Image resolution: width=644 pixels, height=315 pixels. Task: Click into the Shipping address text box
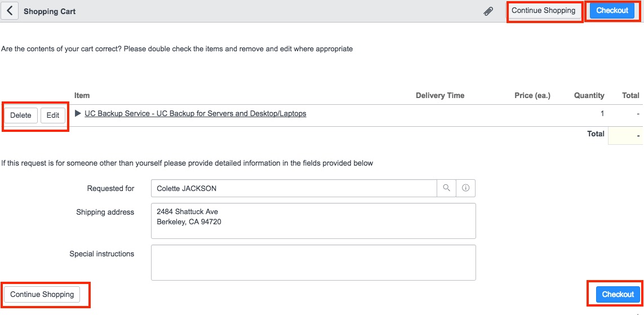[x=313, y=221]
